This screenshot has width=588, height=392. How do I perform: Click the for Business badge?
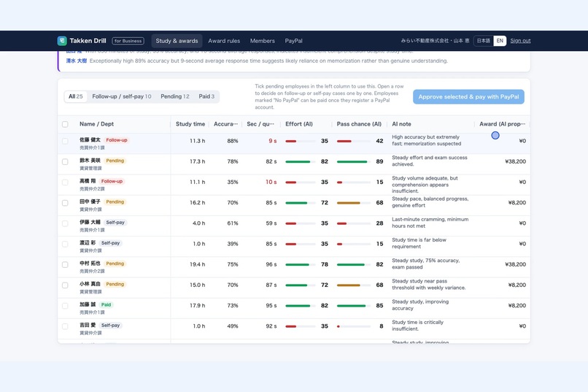coord(128,41)
